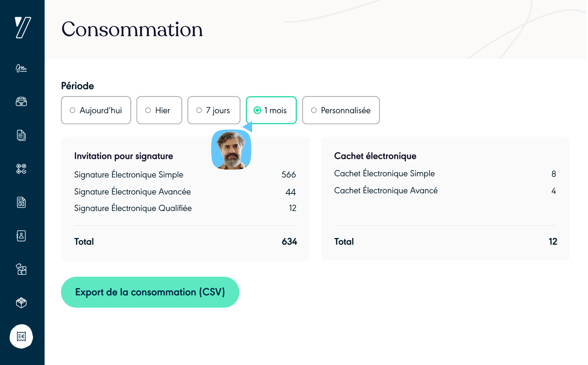Click the Signature Électronique Simple row
The height and width of the screenshot is (365, 588).
point(129,175)
